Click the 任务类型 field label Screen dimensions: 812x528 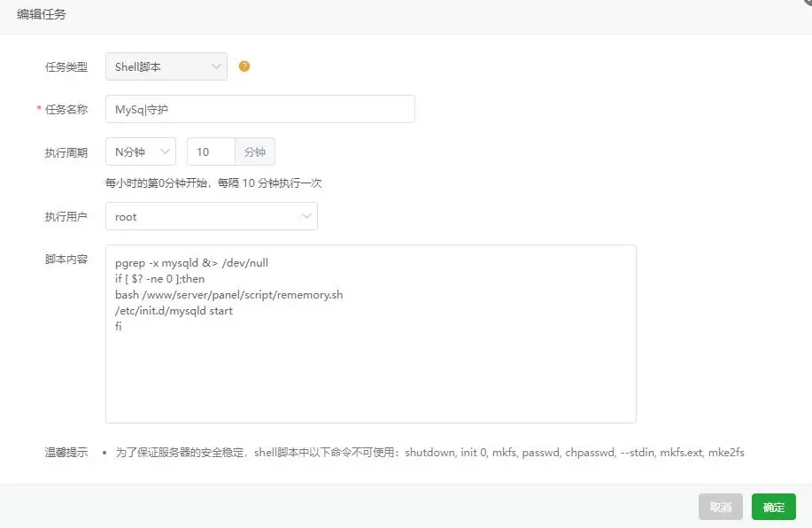point(66,66)
